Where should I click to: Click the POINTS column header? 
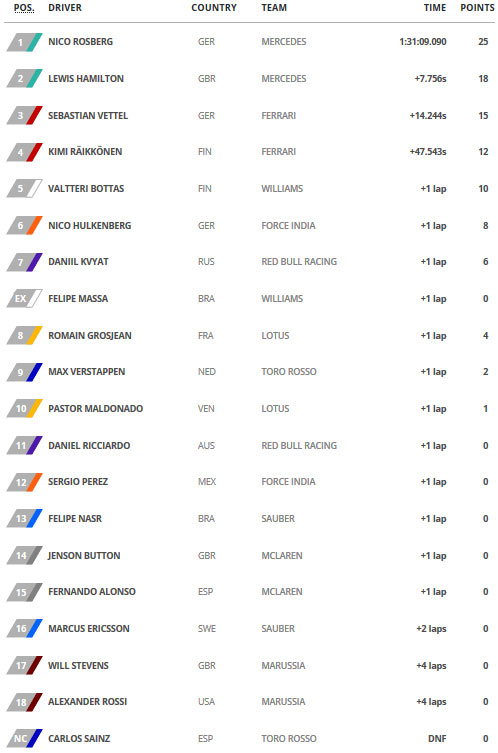pos(477,8)
